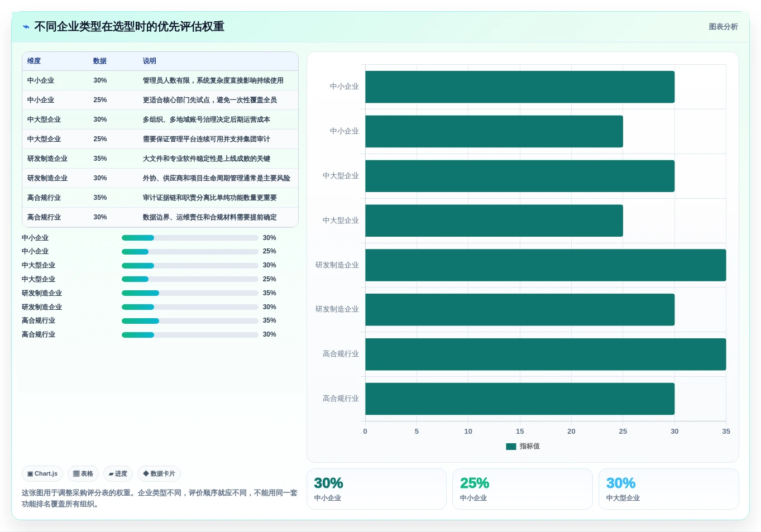Click the 数据卡片 chip

tap(159, 474)
